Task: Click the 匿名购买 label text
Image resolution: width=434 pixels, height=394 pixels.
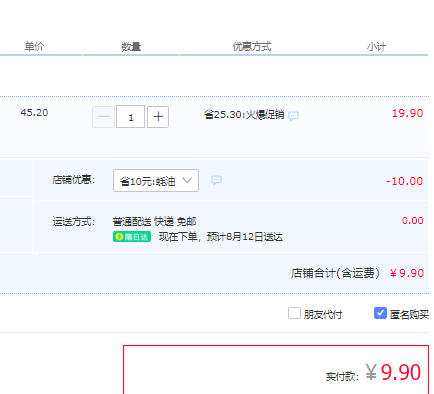Action: [x=409, y=314]
